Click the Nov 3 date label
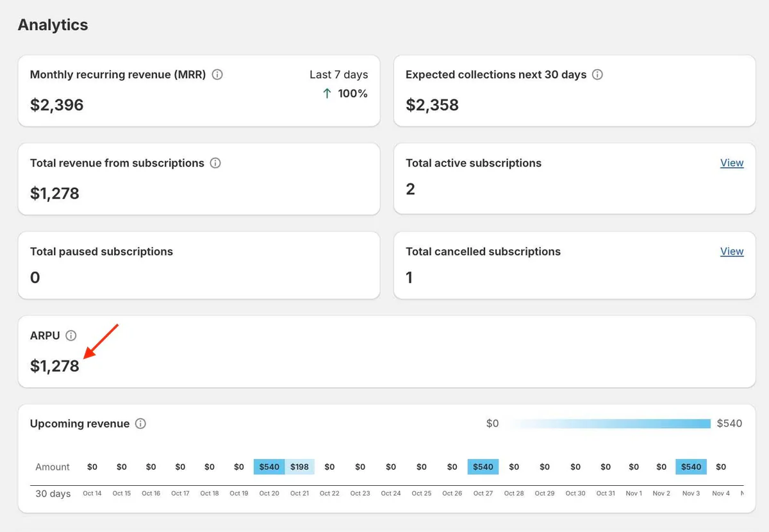769x532 pixels. point(691,494)
